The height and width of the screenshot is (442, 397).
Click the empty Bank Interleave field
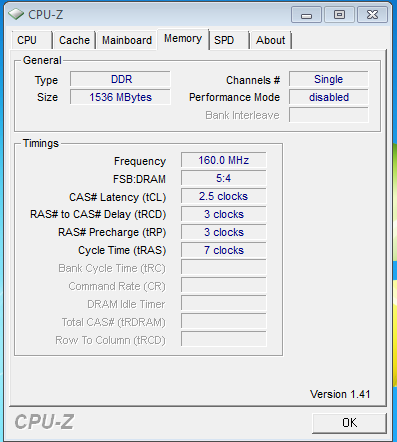[329, 115]
